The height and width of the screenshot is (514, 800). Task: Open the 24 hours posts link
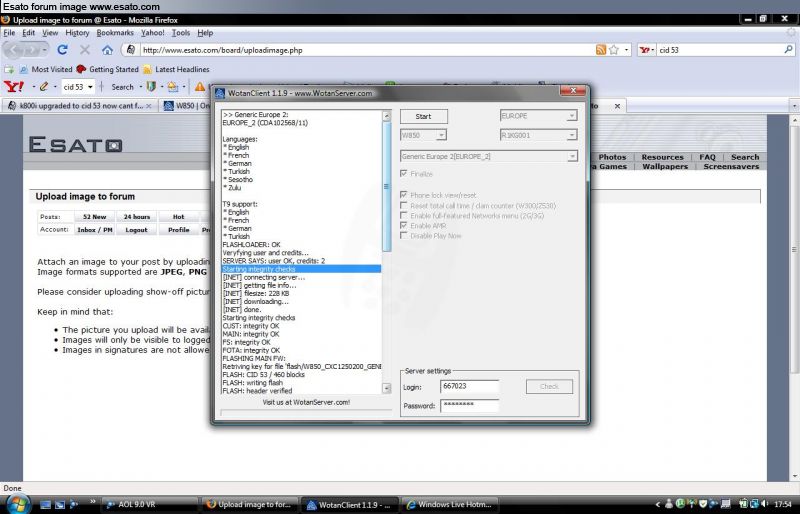click(137, 216)
